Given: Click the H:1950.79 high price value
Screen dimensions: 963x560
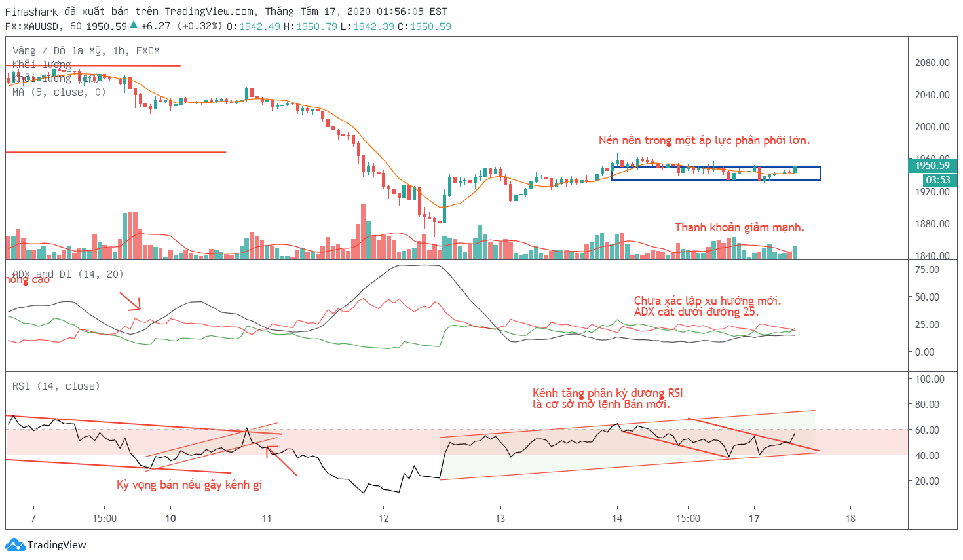Looking at the screenshot, I should pos(311,26).
